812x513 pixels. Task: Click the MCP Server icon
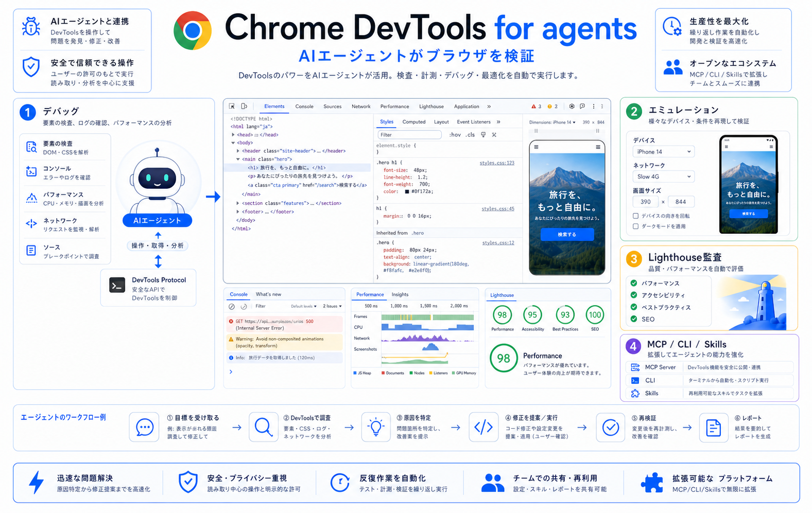(x=635, y=367)
